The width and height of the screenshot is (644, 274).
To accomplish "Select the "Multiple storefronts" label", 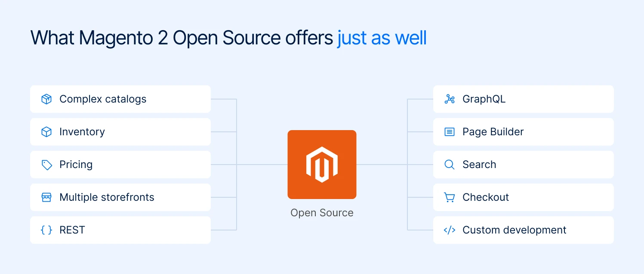I will pyautogui.click(x=107, y=197).
